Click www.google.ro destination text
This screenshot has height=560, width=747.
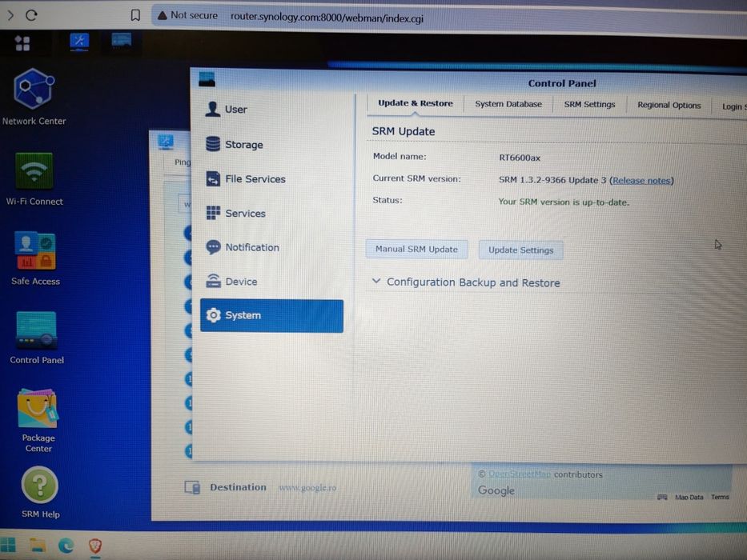tap(307, 488)
